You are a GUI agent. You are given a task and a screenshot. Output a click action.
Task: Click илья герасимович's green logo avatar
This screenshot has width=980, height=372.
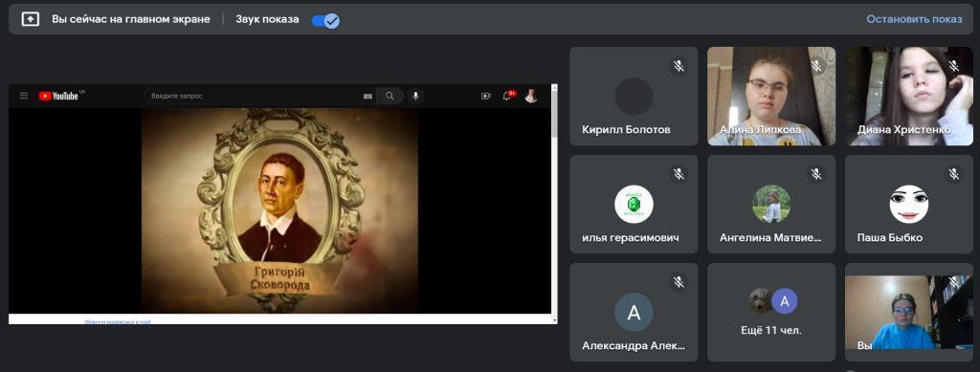[x=634, y=204]
